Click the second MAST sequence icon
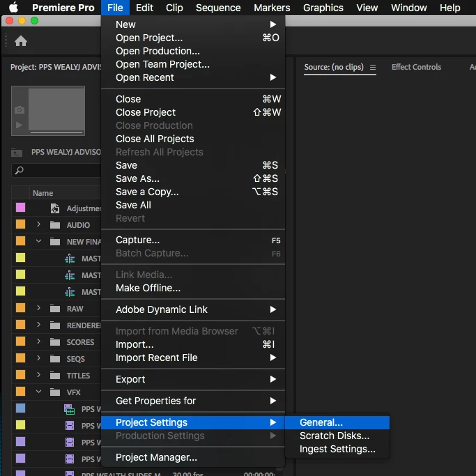 point(70,275)
